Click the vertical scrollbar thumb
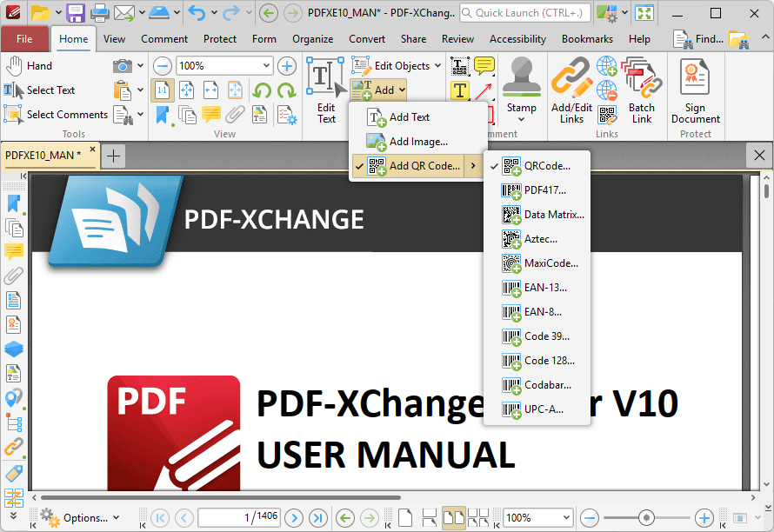Viewport: 774px width, 532px height. 766,190
